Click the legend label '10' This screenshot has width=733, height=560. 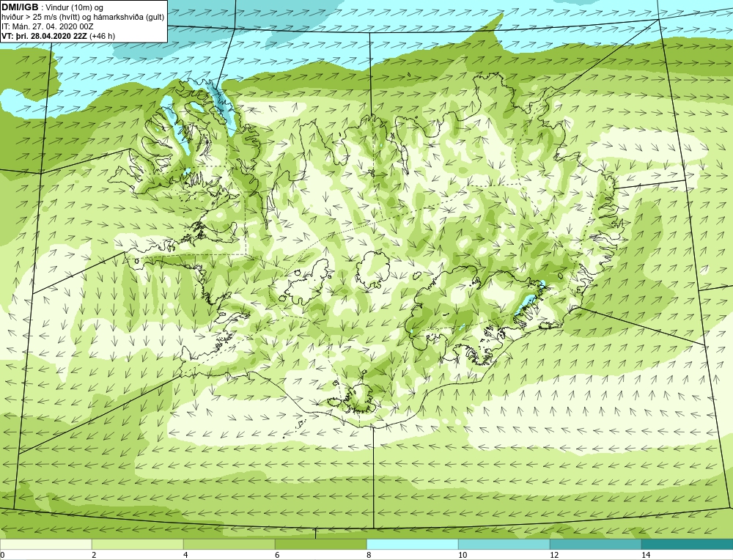463,555
